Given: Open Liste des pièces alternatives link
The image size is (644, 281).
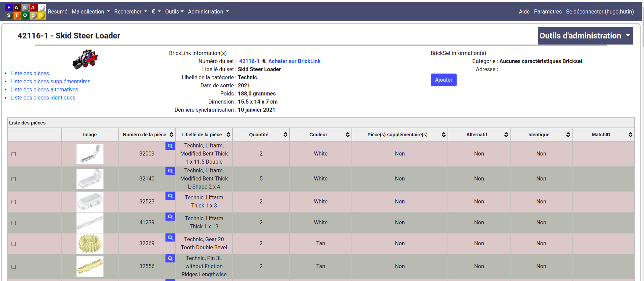Looking at the screenshot, I should [x=44, y=89].
